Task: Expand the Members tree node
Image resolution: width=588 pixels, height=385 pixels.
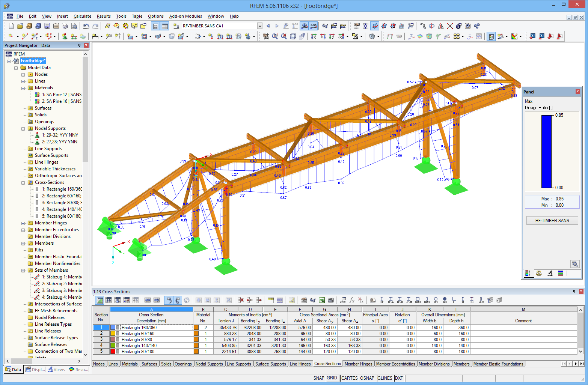Action: (23, 243)
